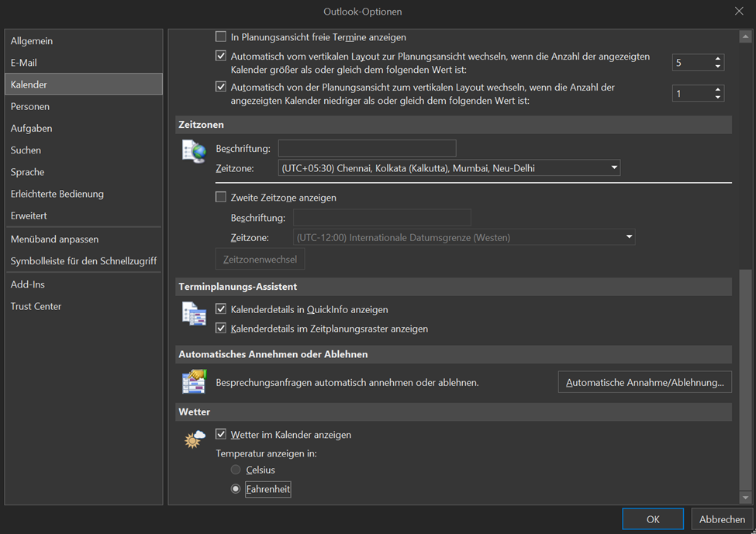Confirm settings with the OK button
This screenshot has width=756, height=534.
point(652,519)
